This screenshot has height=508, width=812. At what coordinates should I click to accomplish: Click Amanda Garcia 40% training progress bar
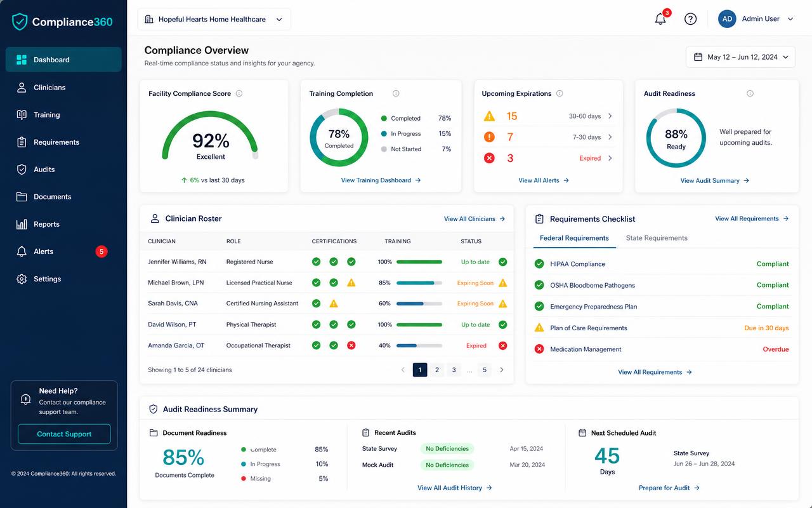click(x=419, y=345)
